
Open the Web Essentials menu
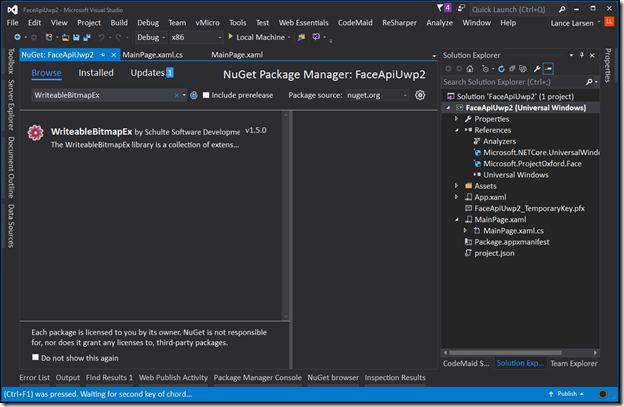click(x=303, y=23)
